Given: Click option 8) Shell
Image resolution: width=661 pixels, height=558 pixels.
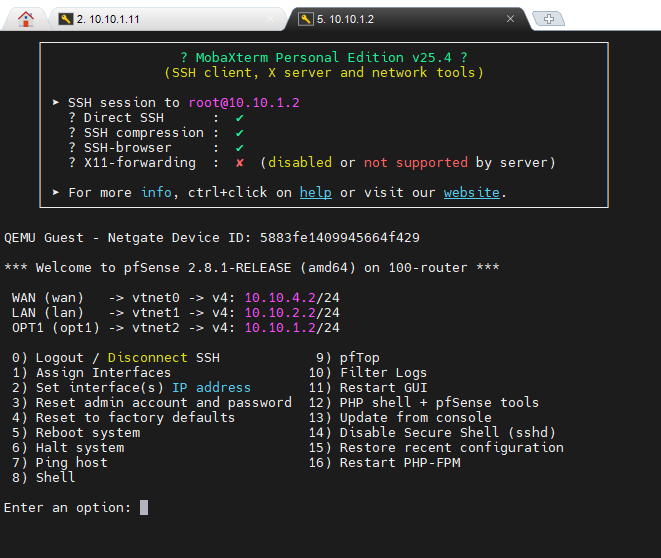Looking at the screenshot, I should 43,478.
